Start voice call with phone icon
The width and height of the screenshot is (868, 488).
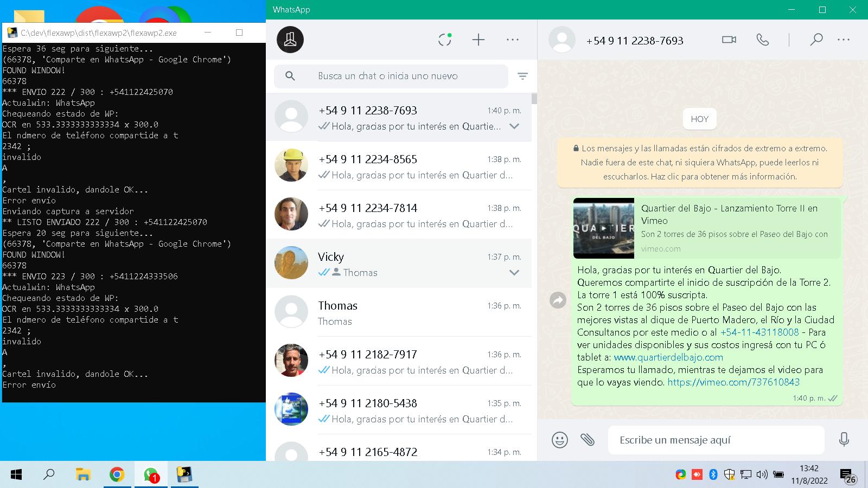tap(763, 40)
